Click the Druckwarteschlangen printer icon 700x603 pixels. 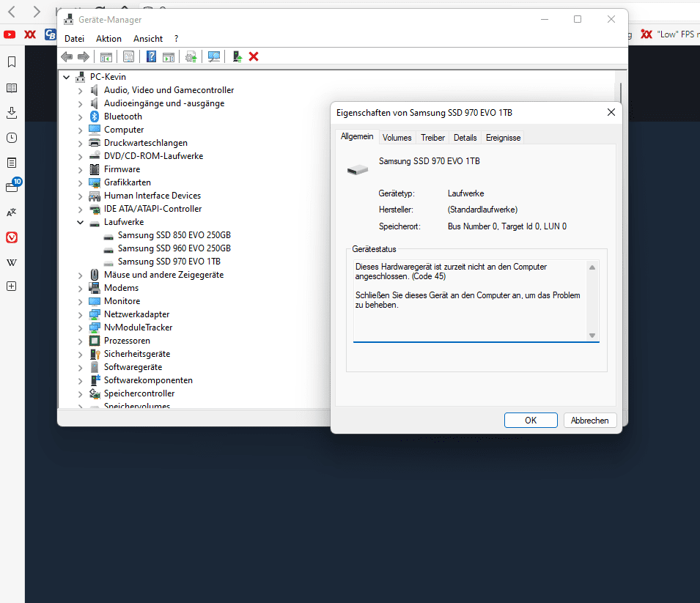point(95,143)
